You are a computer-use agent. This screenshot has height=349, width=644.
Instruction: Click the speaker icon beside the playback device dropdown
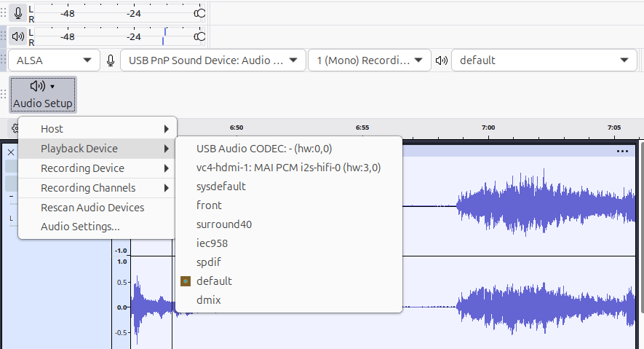pos(441,60)
